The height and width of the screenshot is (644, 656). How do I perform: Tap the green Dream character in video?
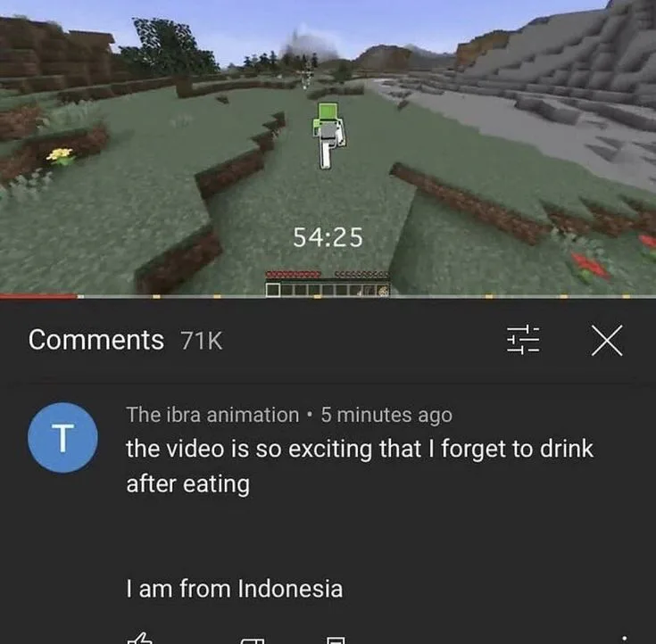[x=328, y=136]
